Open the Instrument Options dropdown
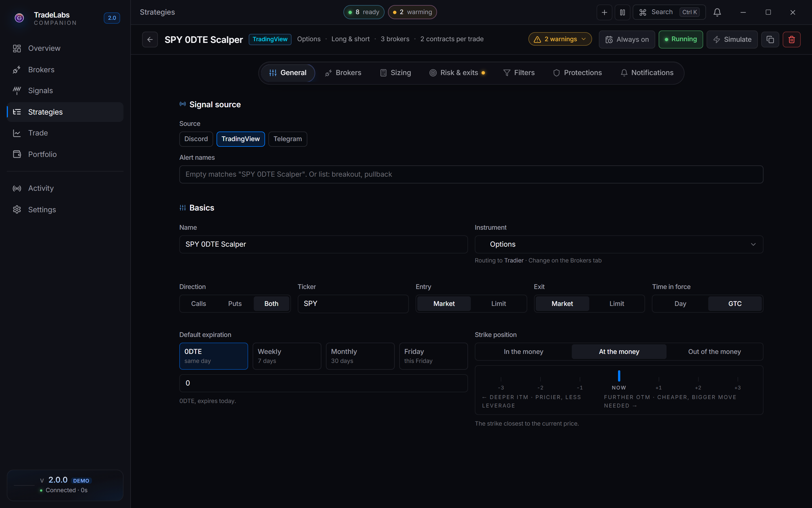Viewport: 812px width, 508px height. 619,244
